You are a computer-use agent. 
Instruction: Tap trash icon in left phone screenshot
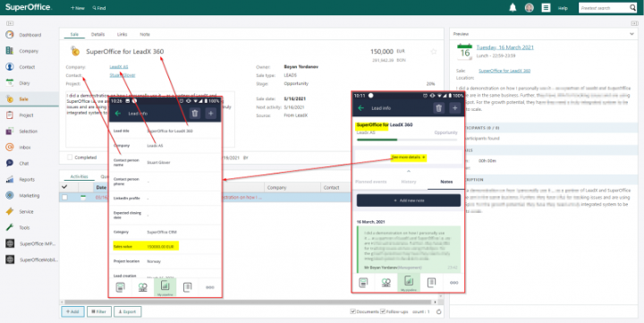tap(195, 113)
